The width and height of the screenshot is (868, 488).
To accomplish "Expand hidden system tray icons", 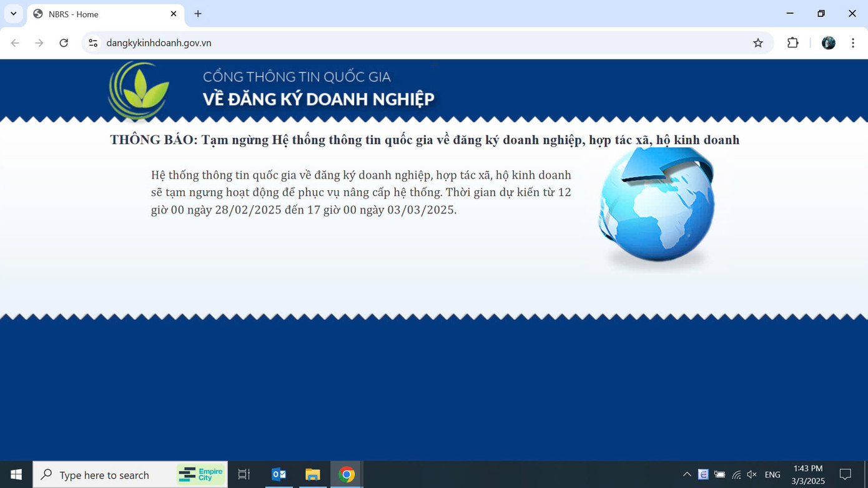I will (687, 474).
